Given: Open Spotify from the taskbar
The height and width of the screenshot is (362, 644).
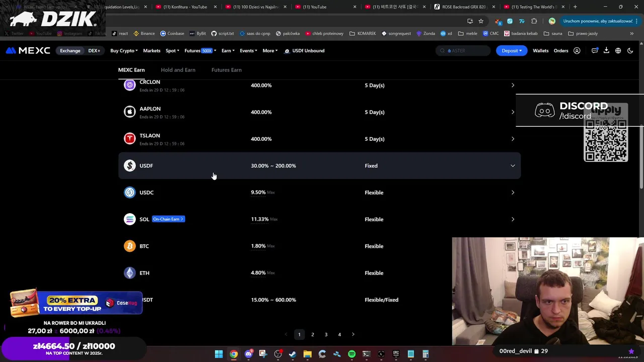Looking at the screenshot, I should click(352, 354).
